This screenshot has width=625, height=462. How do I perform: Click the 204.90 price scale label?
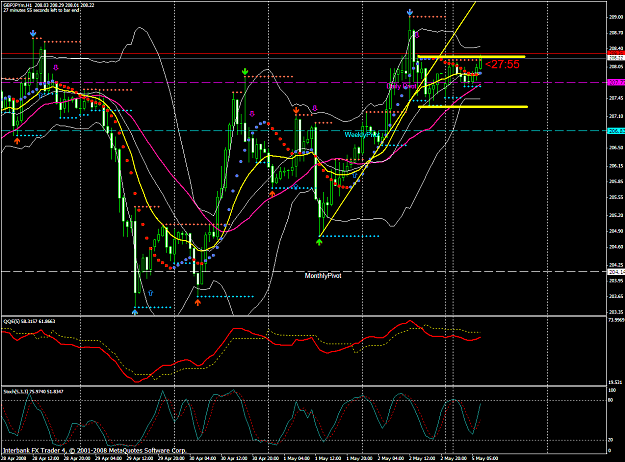pyautogui.click(x=616, y=231)
